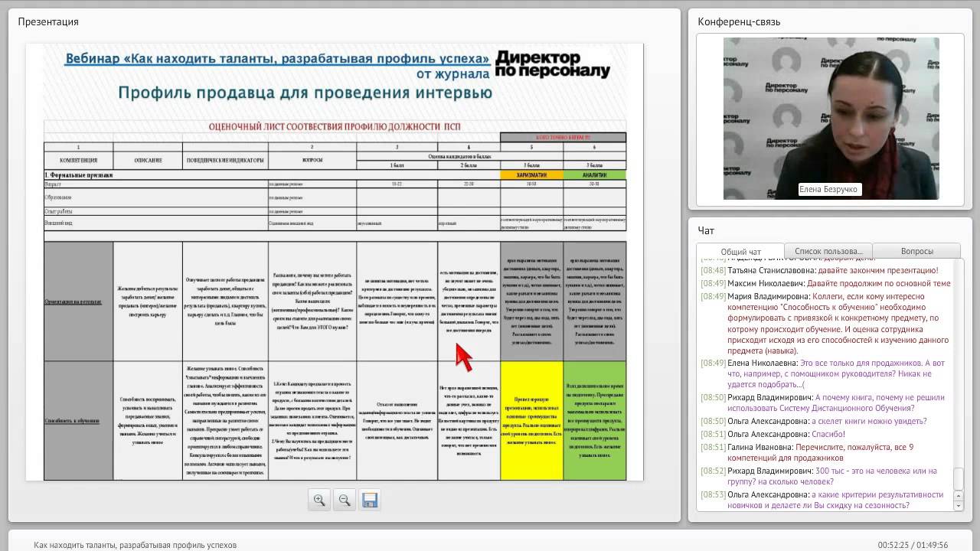Click the ХАРИЗМАТИК orange header cell

531,174
